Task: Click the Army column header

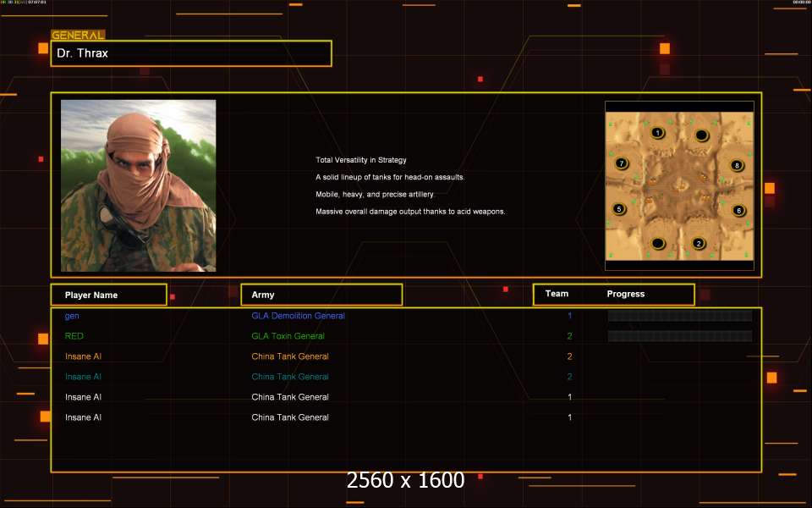Action: (321, 295)
